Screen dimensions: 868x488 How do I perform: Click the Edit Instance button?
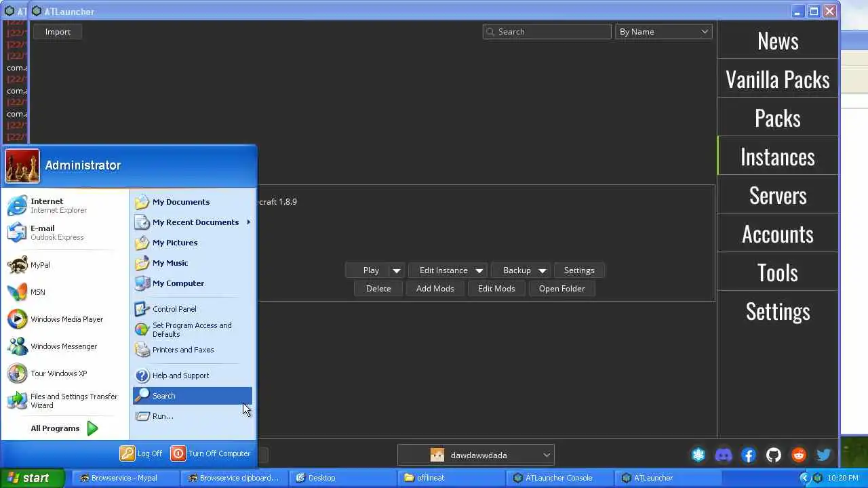[443, 270]
